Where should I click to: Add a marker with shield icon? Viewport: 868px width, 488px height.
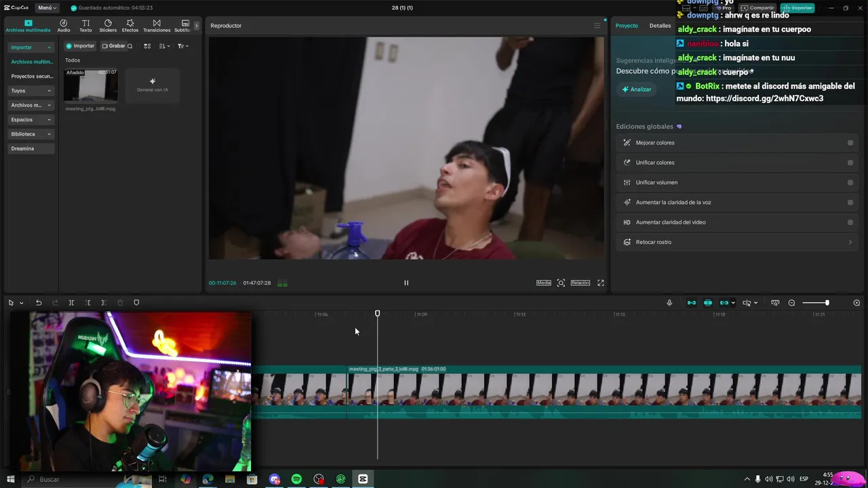click(136, 303)
